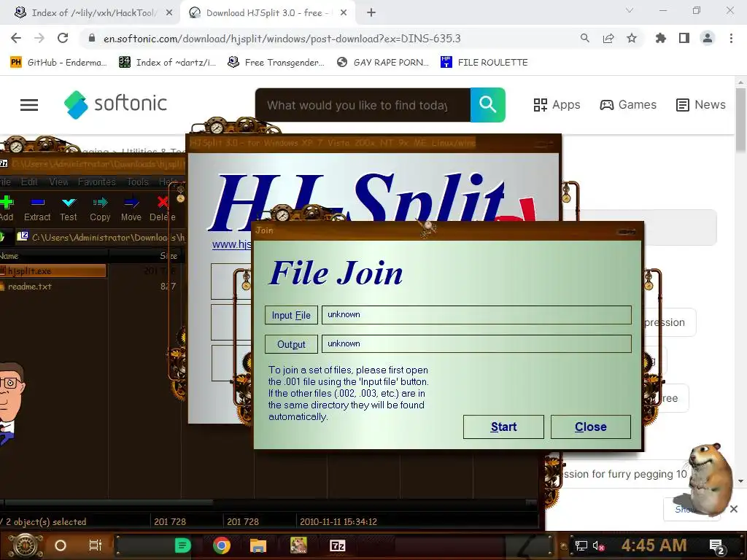
Task: Open a new browser tab
Action: [x=371, y=13]
